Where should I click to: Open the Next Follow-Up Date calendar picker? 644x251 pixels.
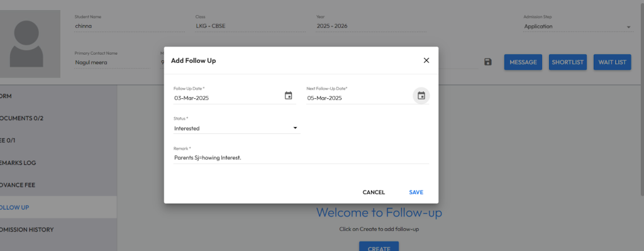tap(421, 96)
